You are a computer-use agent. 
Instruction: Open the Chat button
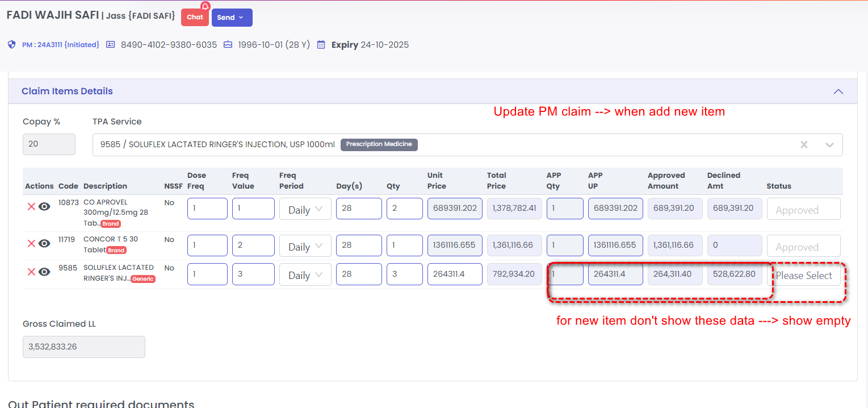point(195,18)
